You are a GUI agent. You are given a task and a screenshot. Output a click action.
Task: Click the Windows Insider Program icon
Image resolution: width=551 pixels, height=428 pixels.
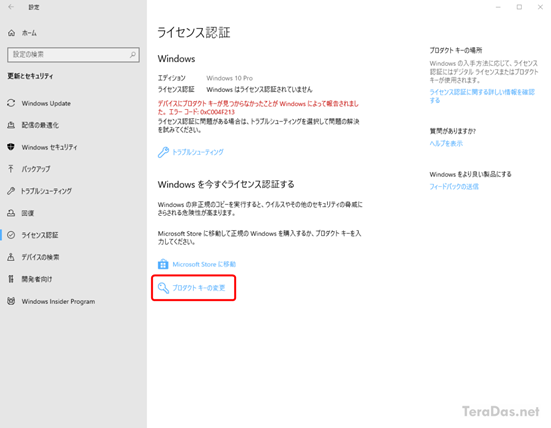click(11, 301)
